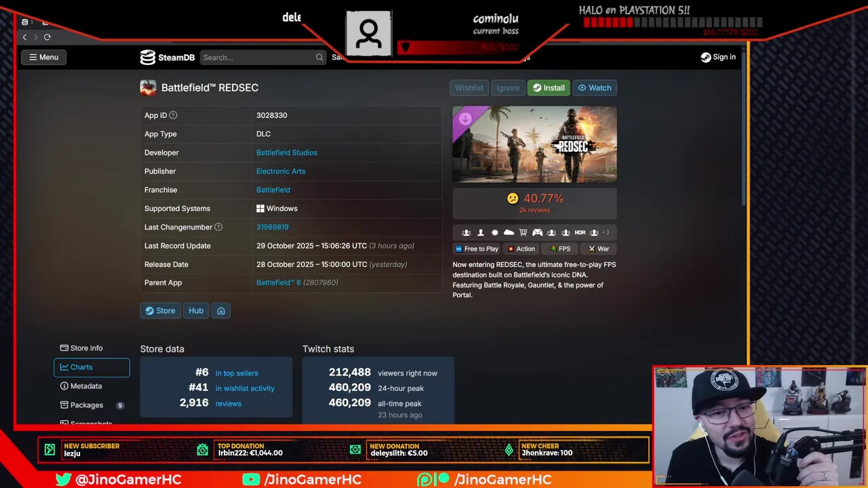
Task: Click Last Changenumber help icon
Action: coord(218,227)
